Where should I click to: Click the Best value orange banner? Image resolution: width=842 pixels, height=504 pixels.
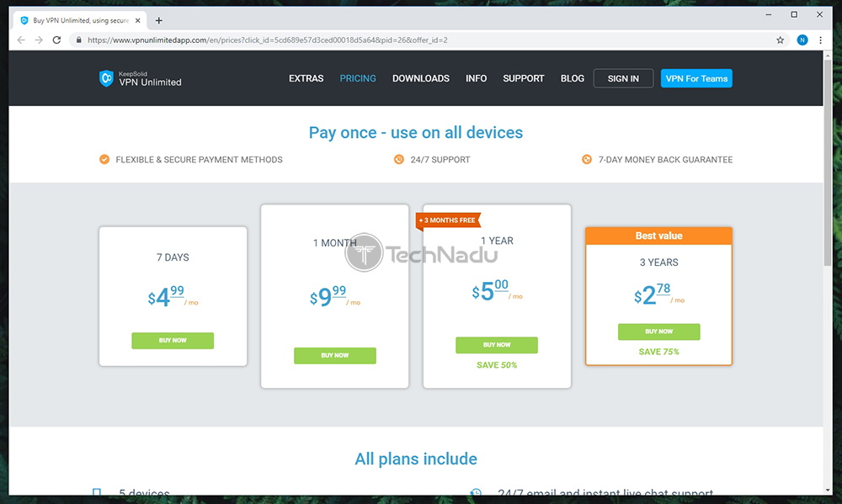(x=659, y=236)
